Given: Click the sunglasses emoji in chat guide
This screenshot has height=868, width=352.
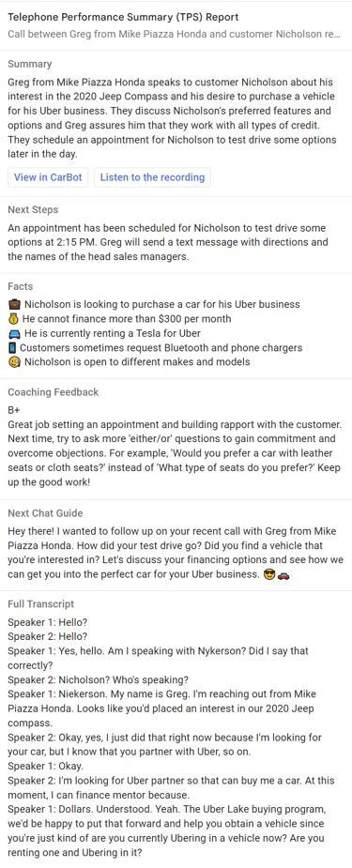Looking at the screenshot, I should [269, 574].
